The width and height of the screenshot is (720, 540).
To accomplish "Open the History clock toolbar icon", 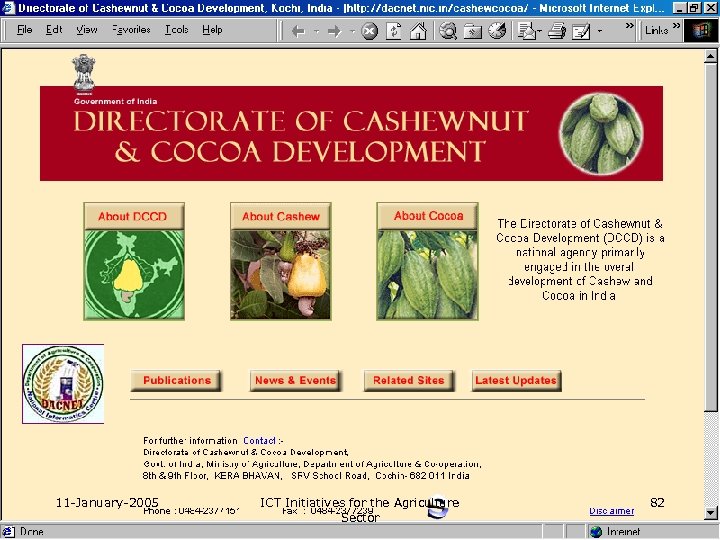I will point(497,31).
